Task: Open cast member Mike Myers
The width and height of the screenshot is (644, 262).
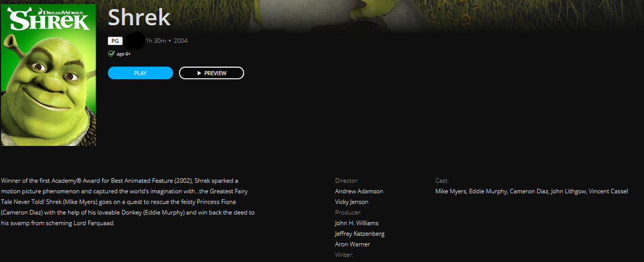Action: (x=451, y=191)
